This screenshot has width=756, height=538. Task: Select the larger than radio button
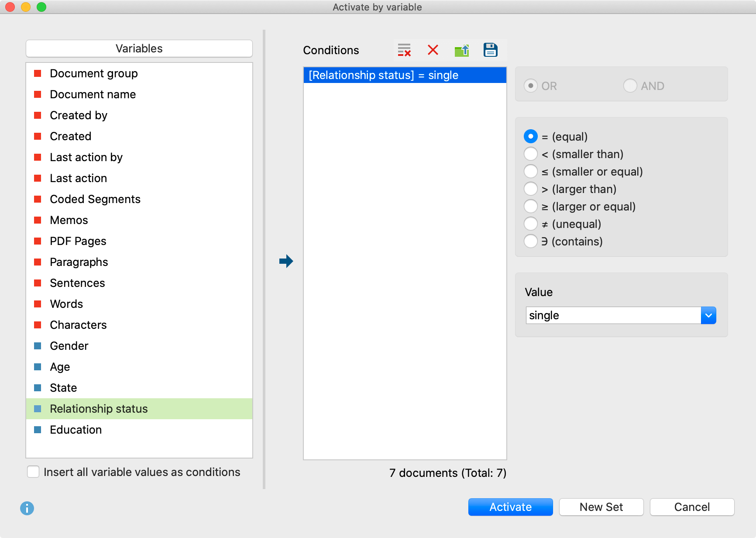tap(530, 189)
